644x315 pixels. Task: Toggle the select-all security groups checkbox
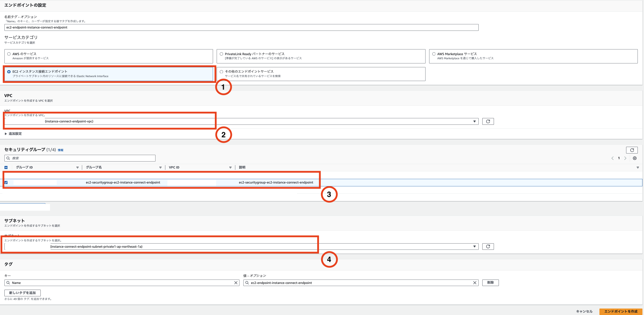click(6, 167)
